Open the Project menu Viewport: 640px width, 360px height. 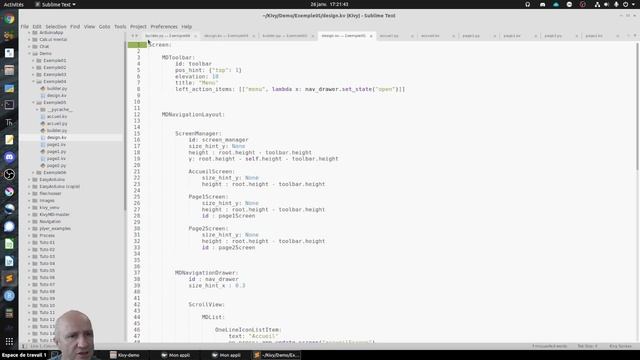[x=138, y=27]
